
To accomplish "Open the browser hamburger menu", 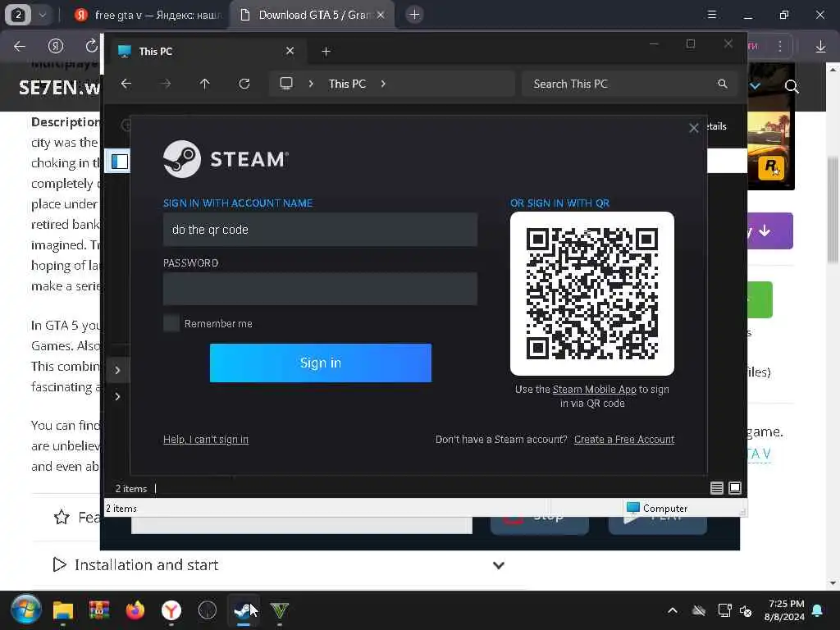I will pyautogui.click(x=712, y=15).
